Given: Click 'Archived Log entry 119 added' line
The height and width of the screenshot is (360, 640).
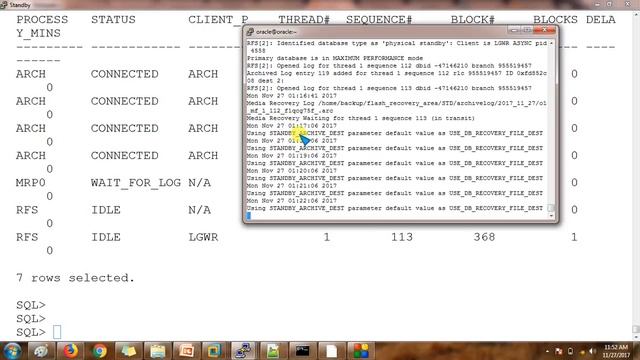Looking at the screenshot, I should click(x=396, y=73).
